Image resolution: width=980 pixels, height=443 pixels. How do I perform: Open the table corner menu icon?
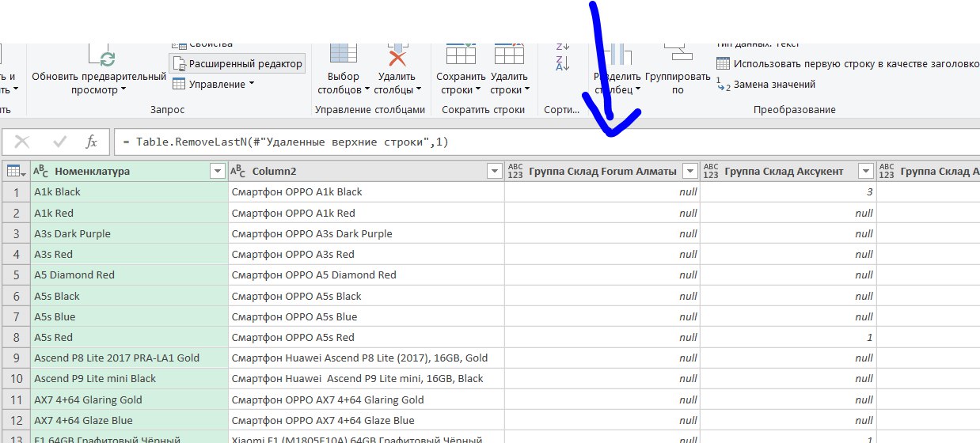point(16,171)
